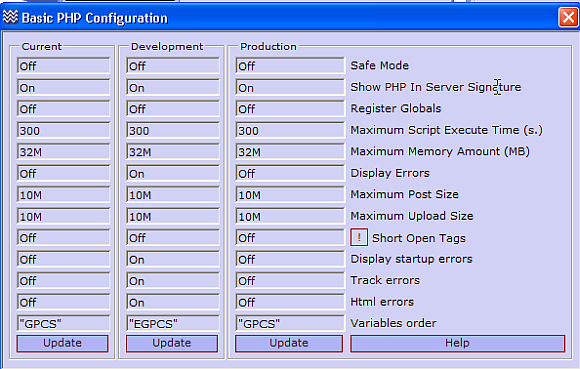Close the Basic PHP Configuration window

coord(568,17)
